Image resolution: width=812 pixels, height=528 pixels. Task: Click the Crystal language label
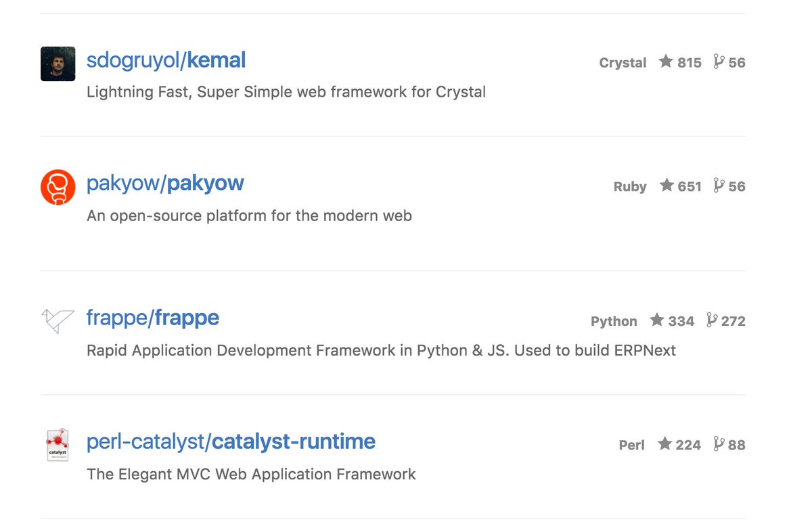coord(623,63)
